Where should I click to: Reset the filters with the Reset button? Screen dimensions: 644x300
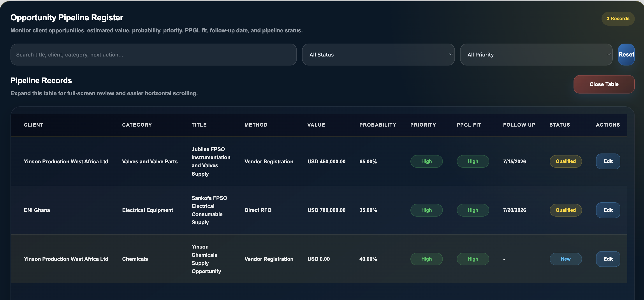626,55
